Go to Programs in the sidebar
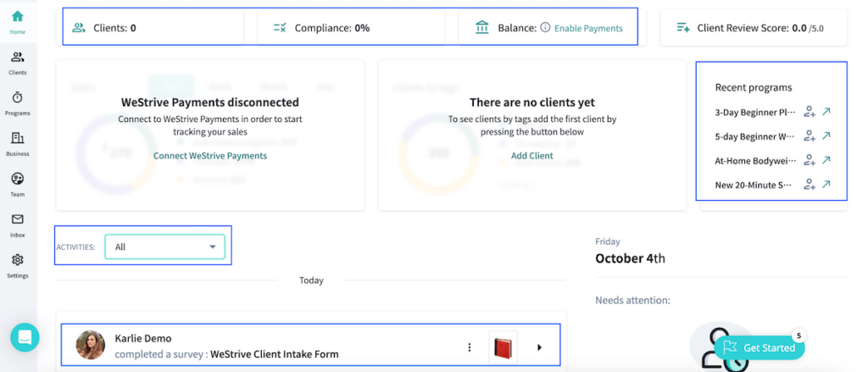The image size is (868, 372). pyautogui.click(x=17, y=103)
